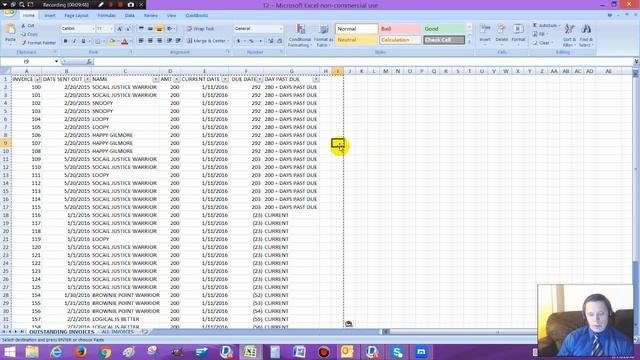Toggle Align Text Right
The height and width of the screenshot is (360, 640).
(x=159, y=41)
